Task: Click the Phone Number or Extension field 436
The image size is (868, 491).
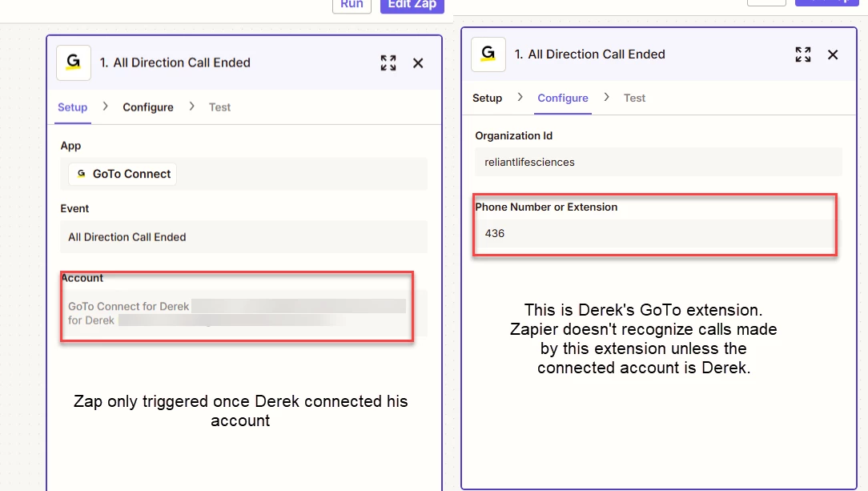Action: 655,233
